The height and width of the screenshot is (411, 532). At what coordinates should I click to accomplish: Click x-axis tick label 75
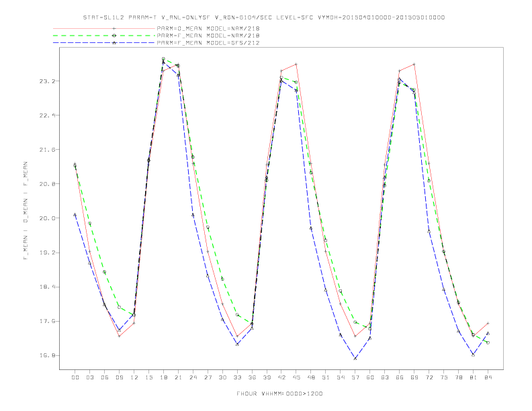coord(444,377)
